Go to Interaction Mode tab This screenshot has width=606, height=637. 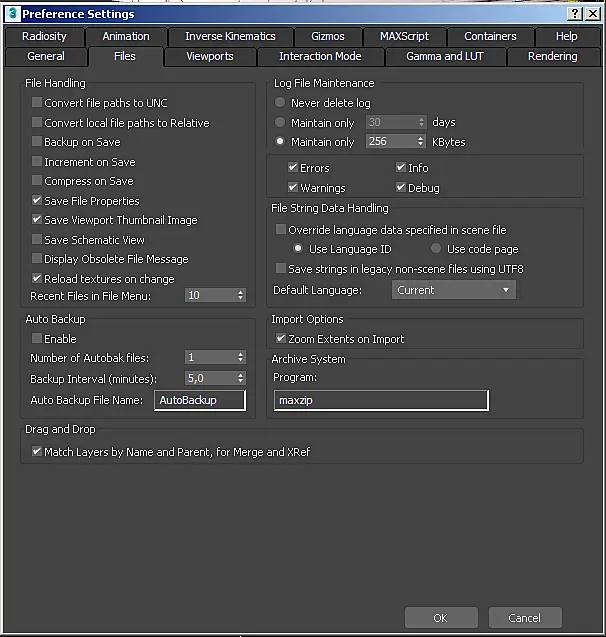click(x=320, y=56)
